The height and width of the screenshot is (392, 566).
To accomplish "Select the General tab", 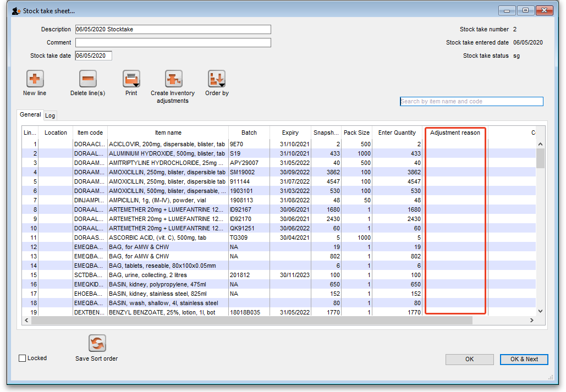I will [x=30, y=115].
